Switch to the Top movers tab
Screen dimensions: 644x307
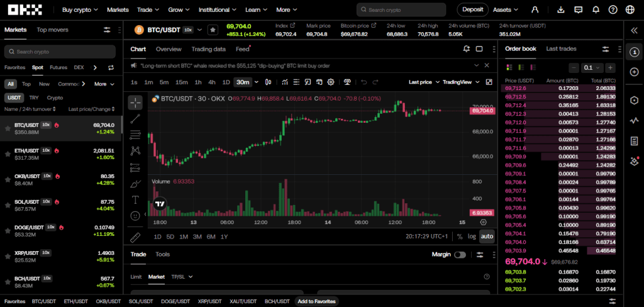click(53, 30)
